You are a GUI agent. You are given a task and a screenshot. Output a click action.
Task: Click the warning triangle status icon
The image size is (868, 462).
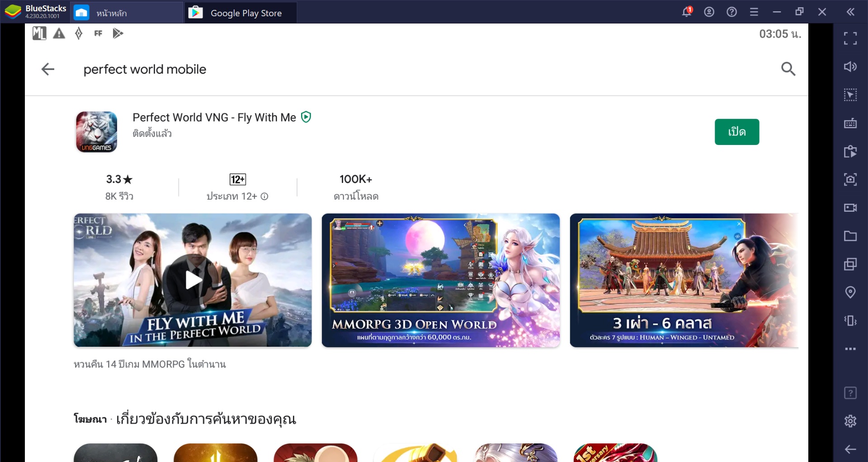click(59, 33)
